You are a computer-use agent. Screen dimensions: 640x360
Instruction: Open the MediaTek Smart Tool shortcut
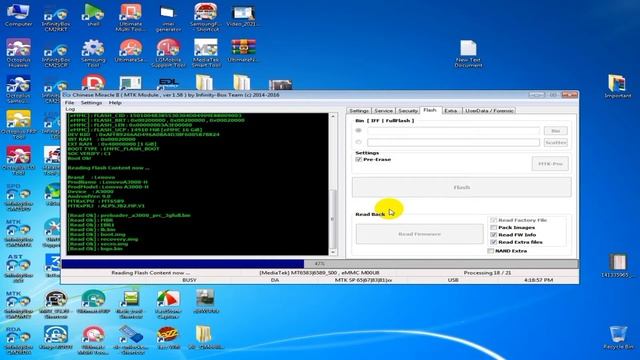(x=206, y=53)
